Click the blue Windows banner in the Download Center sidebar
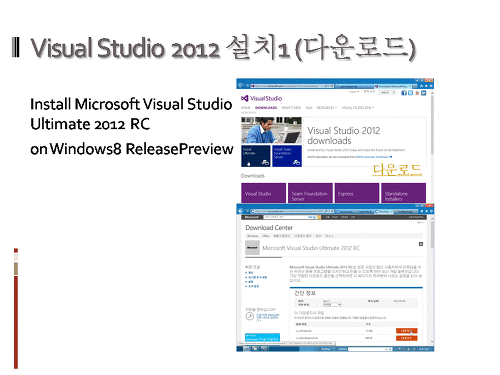The width and height of the screenshot is (500, 375). (263, 337)
